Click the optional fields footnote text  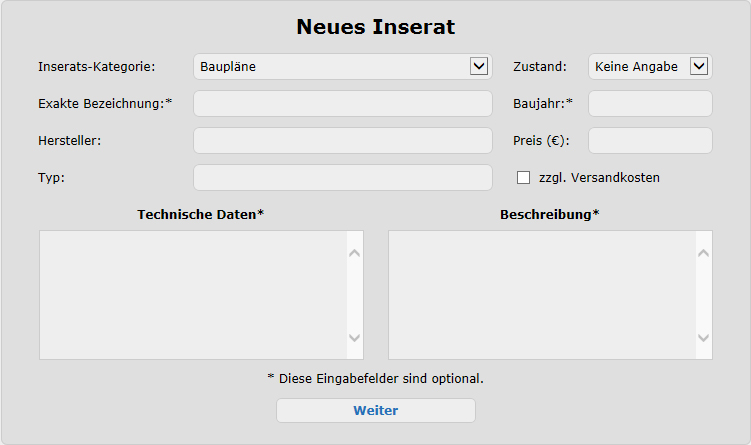pos(375,379)
